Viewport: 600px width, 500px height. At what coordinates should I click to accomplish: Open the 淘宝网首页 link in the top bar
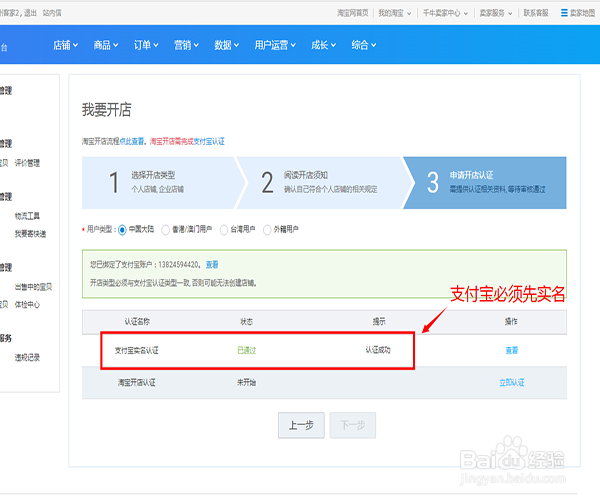(x=352, y=13)
